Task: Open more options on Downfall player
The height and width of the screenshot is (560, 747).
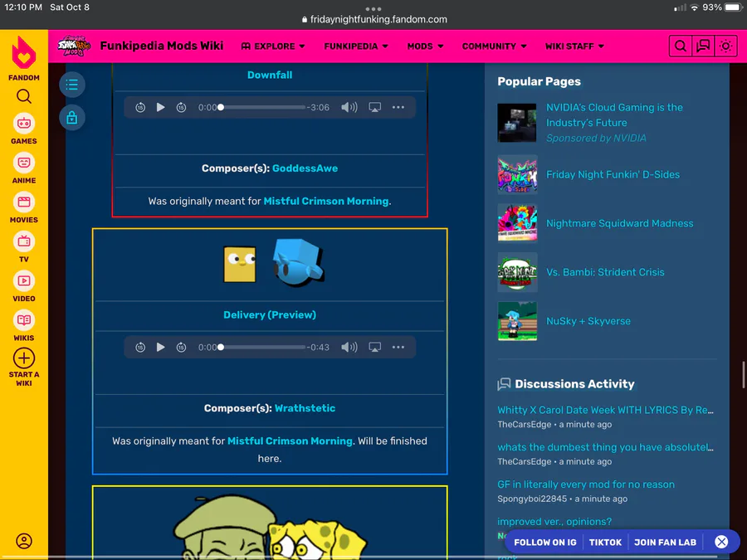Action: [398, 107]
